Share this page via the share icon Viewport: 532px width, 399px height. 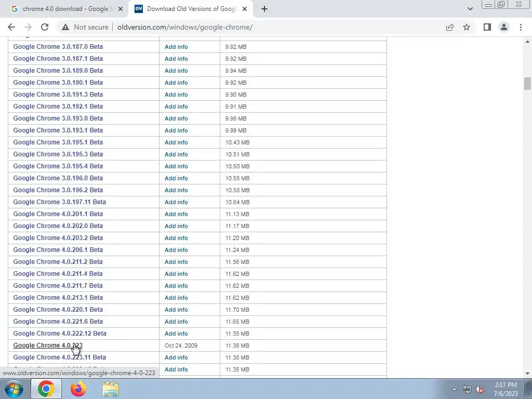pos(450,27)
